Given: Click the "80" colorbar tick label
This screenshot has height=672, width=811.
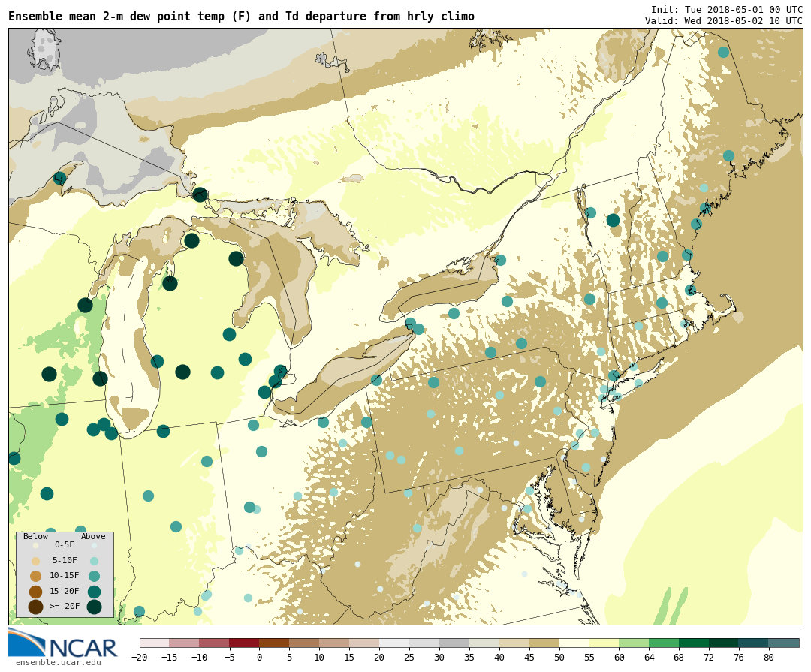Looking at the screenshot, I should pyautogui.click(x=768, y=658).
